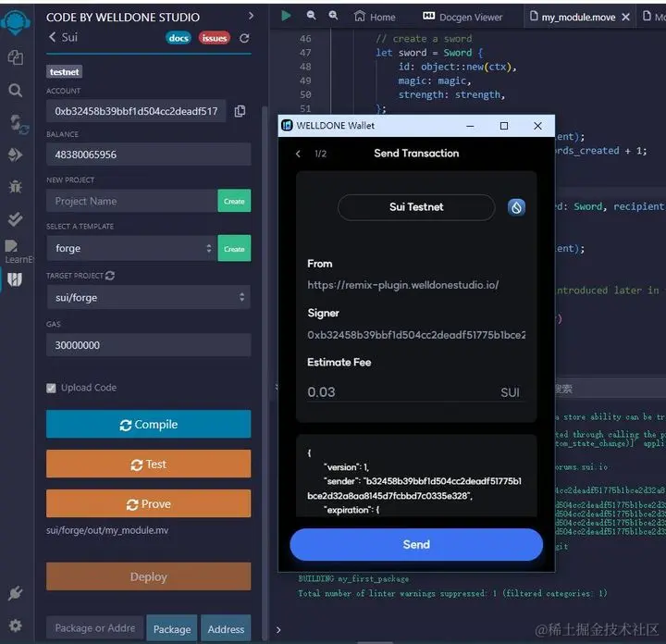The image size is (666, 644).
Task: Toggle the Upload Code checkbox
Action: coord(51,388)
